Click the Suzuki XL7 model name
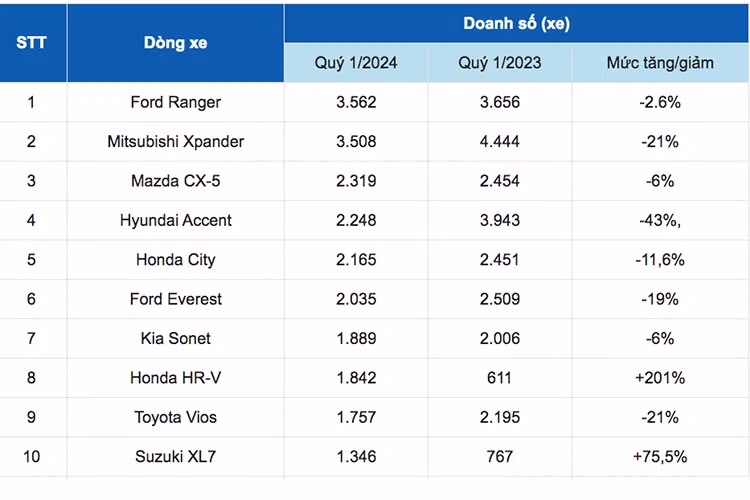This screenshot has width=750, height=500. click(176, 456)
